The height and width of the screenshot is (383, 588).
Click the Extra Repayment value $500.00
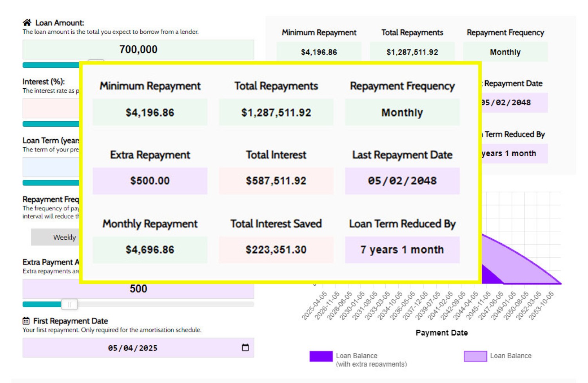(150, 181)
